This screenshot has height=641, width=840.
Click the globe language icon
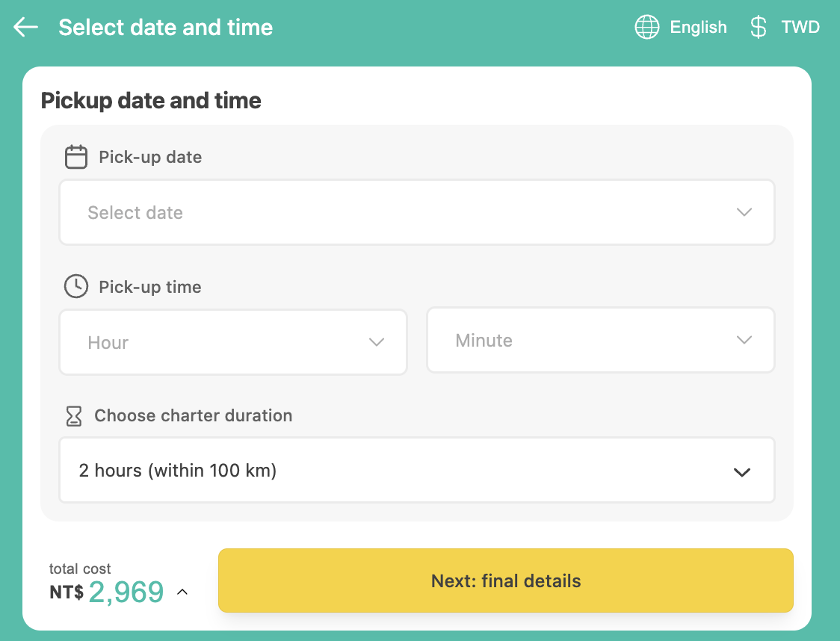coord(646,28)
